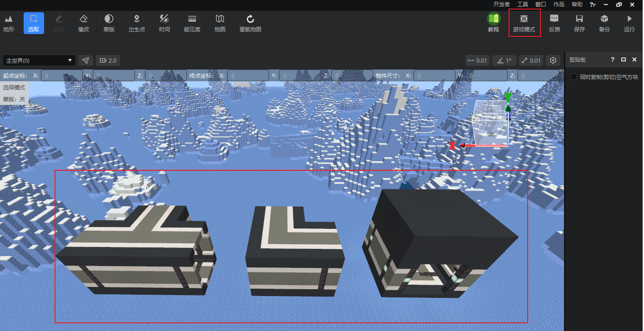Click the 保存 save icon

pyautogui.click(x=579, y=23)
